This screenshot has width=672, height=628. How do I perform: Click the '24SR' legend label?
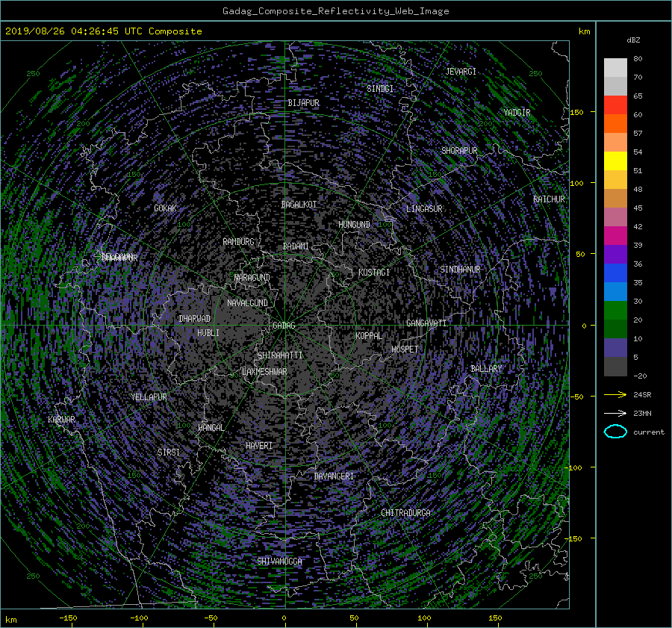[x=642, y=394]
